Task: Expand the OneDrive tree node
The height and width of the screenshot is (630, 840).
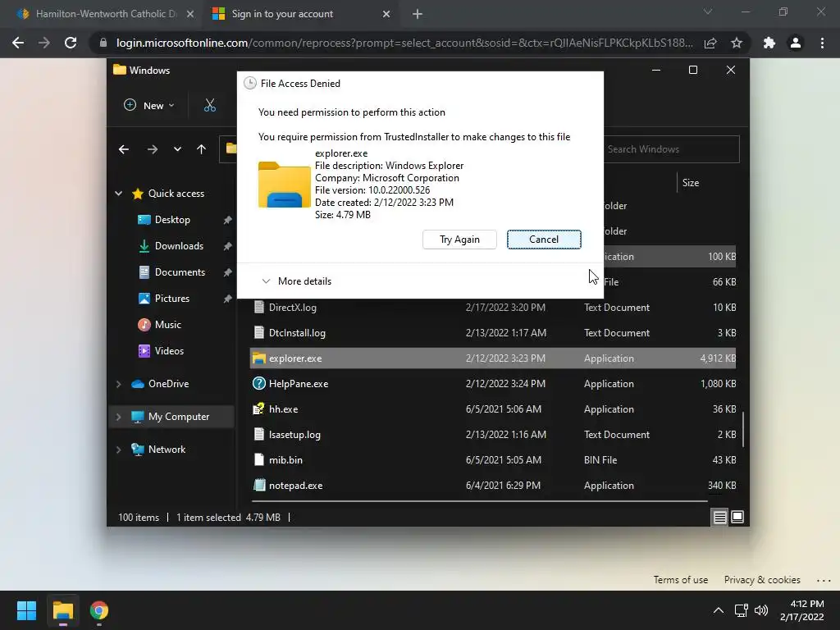Action: coord(118,384)
